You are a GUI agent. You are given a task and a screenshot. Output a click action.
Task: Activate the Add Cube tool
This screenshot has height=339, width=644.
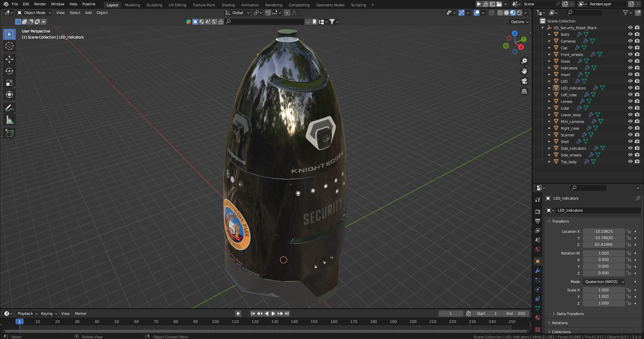tap(9, 133)
